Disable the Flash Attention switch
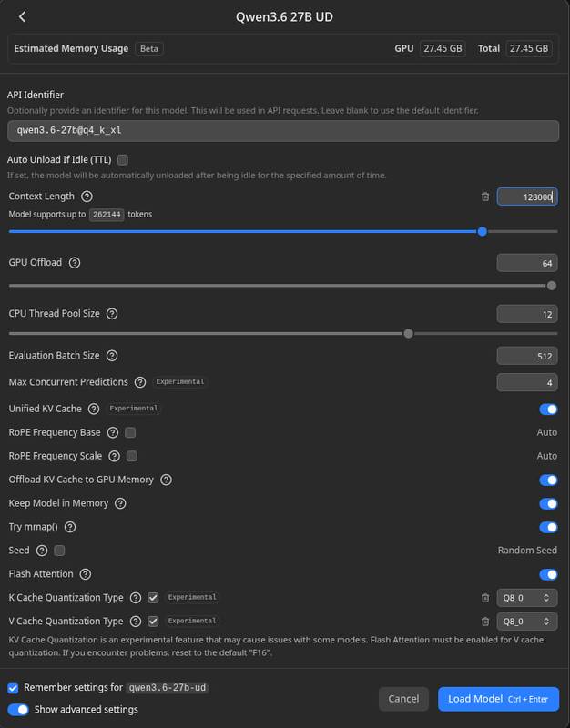570x728 pixels. coord(548,575)
